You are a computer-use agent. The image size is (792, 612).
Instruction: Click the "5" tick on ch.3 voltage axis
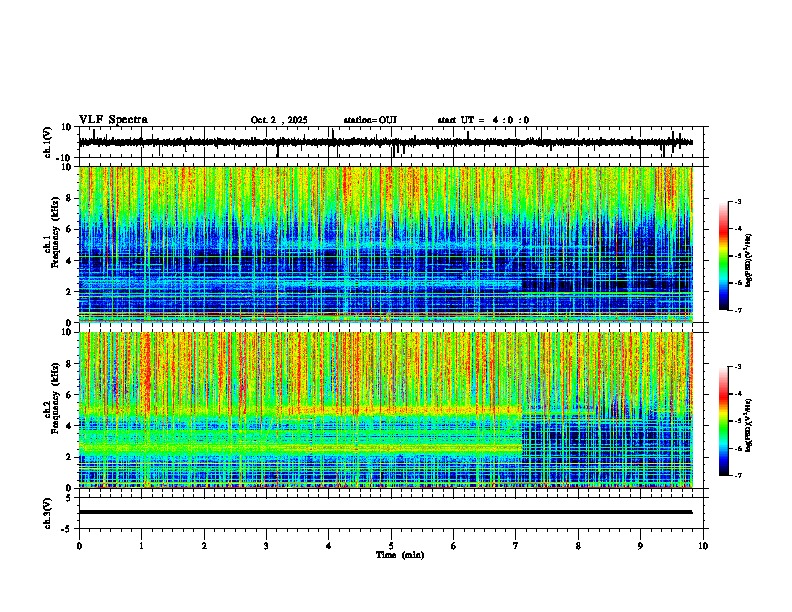69,498
